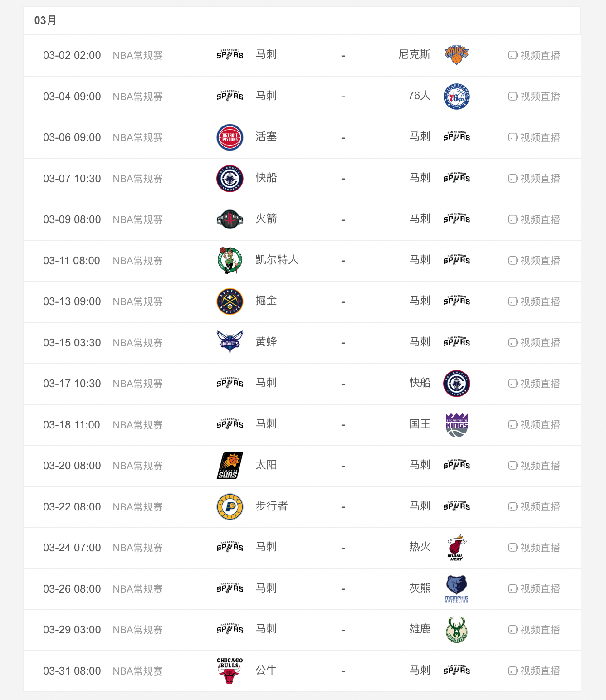Click the 03-07 10:30 game time
The width and height of the screenshot is (606, 700).
coord(72,179)
